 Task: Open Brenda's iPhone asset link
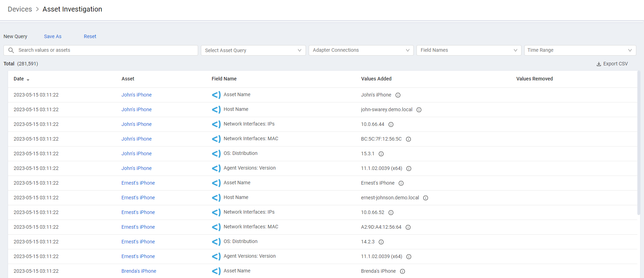click(139, 271)
